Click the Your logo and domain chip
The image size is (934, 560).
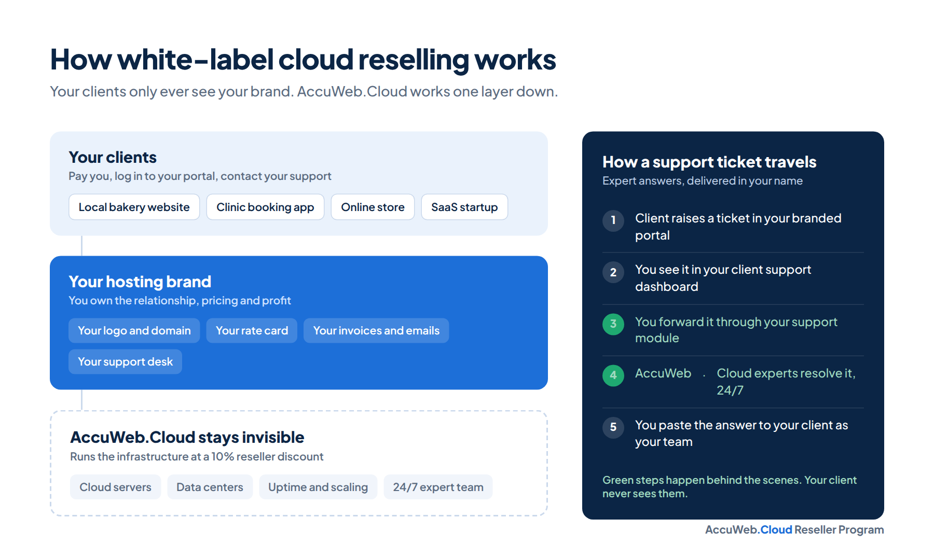(x=134, y=330)
